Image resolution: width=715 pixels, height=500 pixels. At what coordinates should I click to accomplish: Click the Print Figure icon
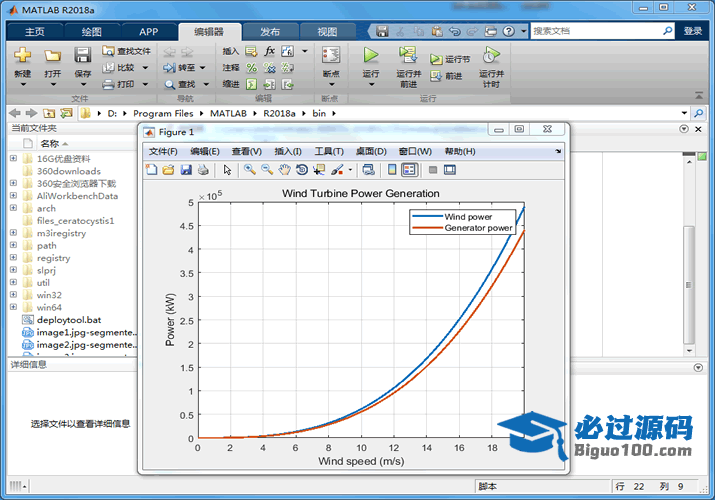[203, 170]
